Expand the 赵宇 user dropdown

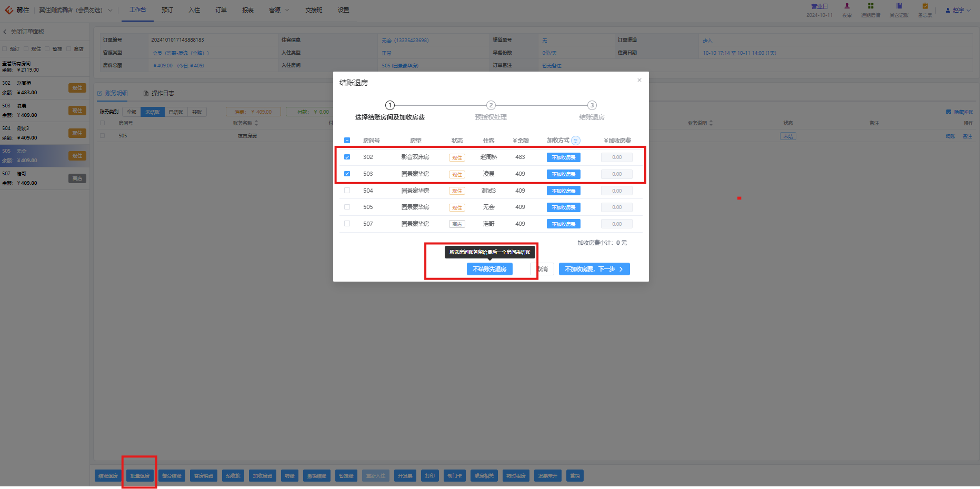point(958,10)
